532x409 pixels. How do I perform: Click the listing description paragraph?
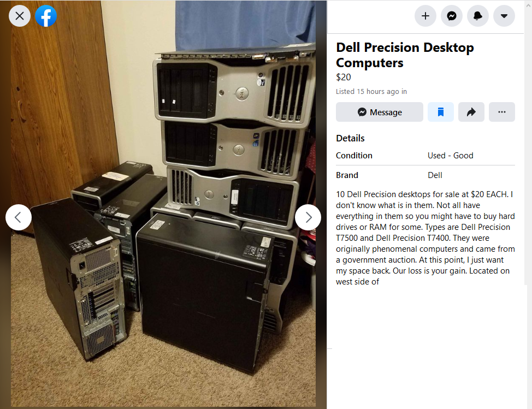pos(425,238)
